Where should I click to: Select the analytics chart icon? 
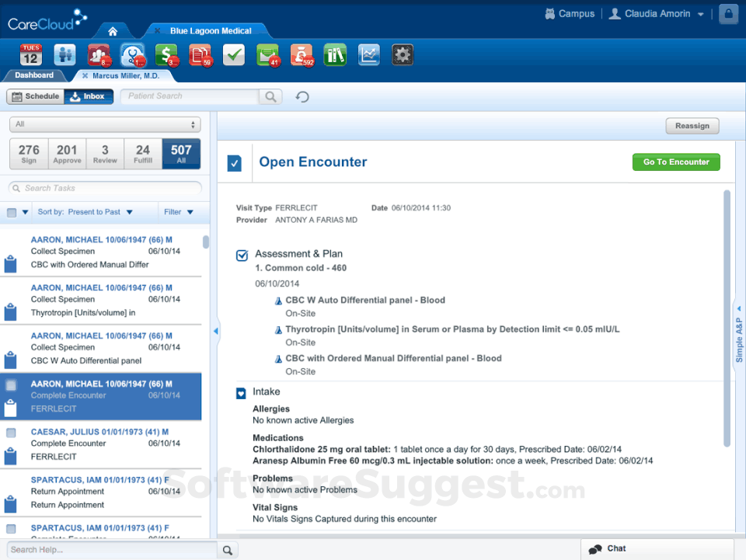tap(368, 55)
